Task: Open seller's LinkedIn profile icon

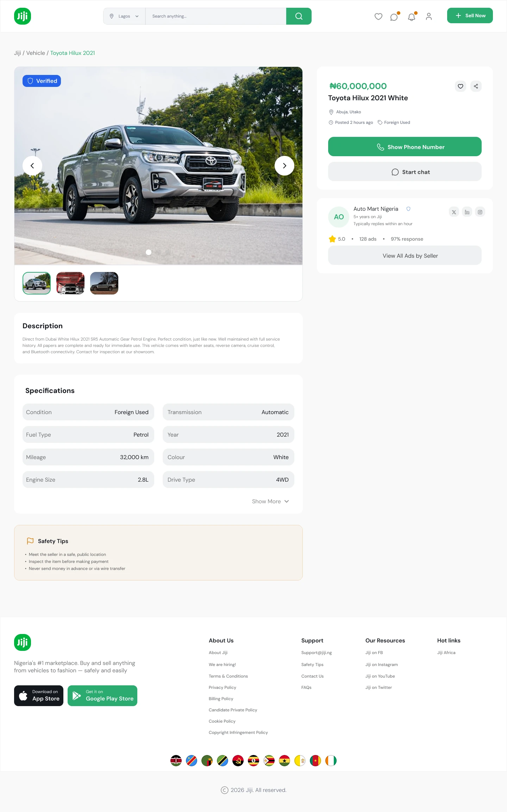Action: (x=467, y=212)
